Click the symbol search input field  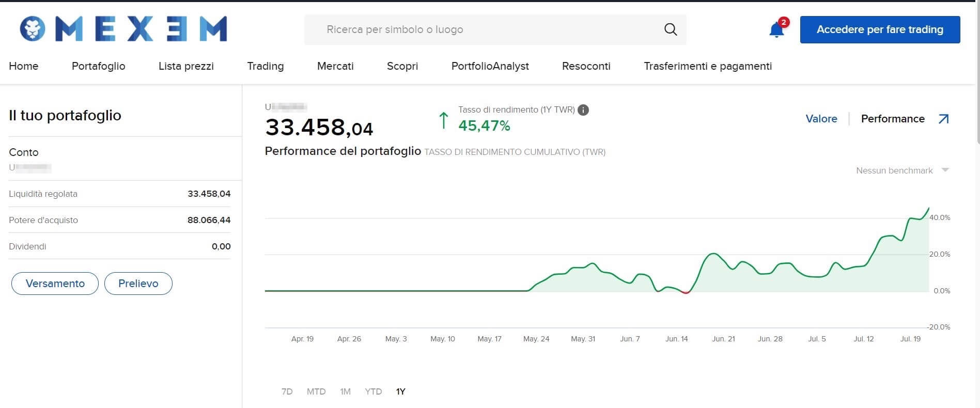(x=486, y=29)
